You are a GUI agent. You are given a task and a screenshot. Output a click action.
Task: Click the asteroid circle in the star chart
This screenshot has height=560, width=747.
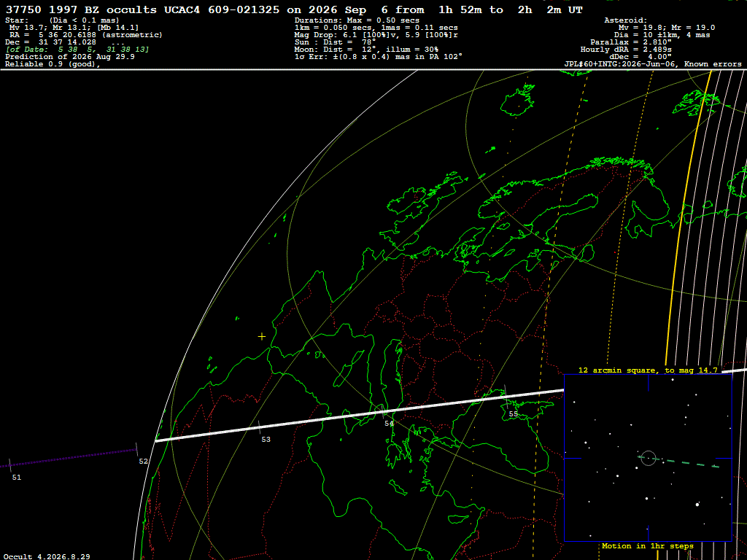pyautogui.click(x=649, y=458)
